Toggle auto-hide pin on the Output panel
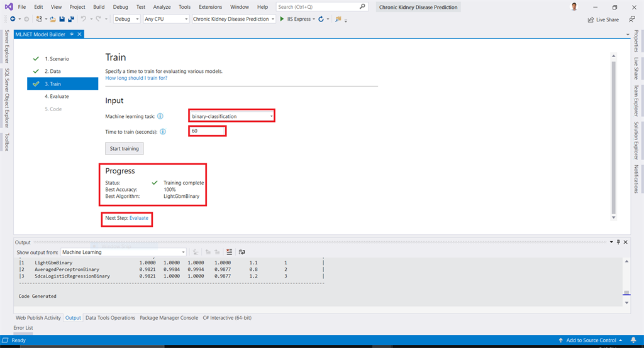 618,242
